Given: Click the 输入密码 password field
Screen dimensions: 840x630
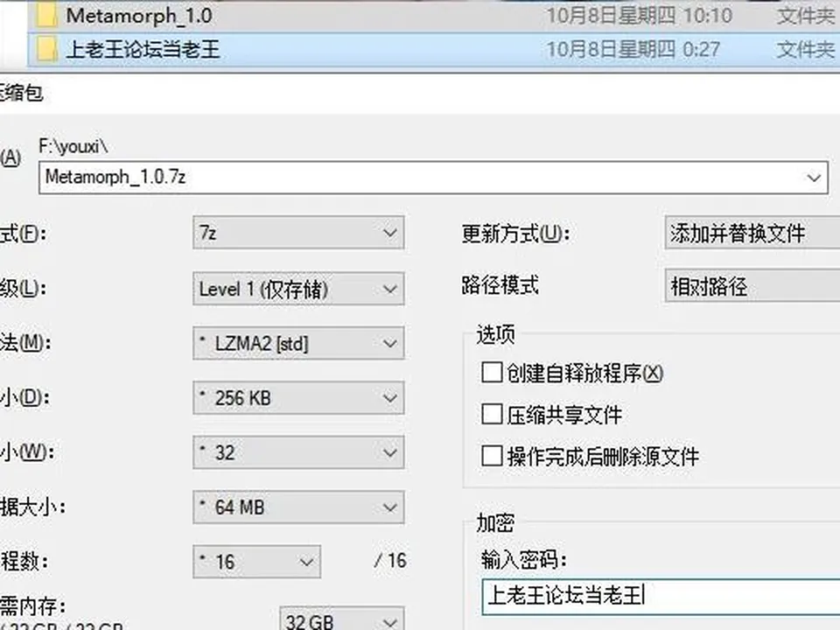Looking at the screenshot, I should click(x=661, y=596).
